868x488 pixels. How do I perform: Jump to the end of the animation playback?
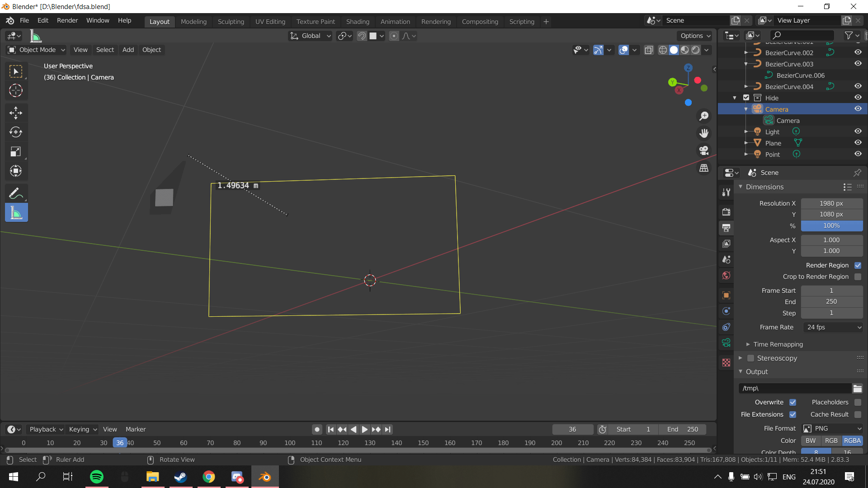(388, 429)
